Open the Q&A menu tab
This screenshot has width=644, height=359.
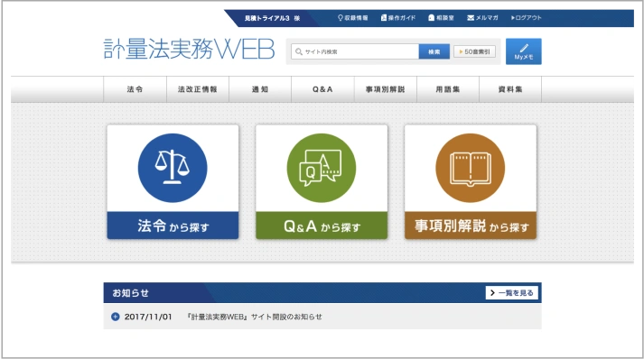[x=322, y=89]
